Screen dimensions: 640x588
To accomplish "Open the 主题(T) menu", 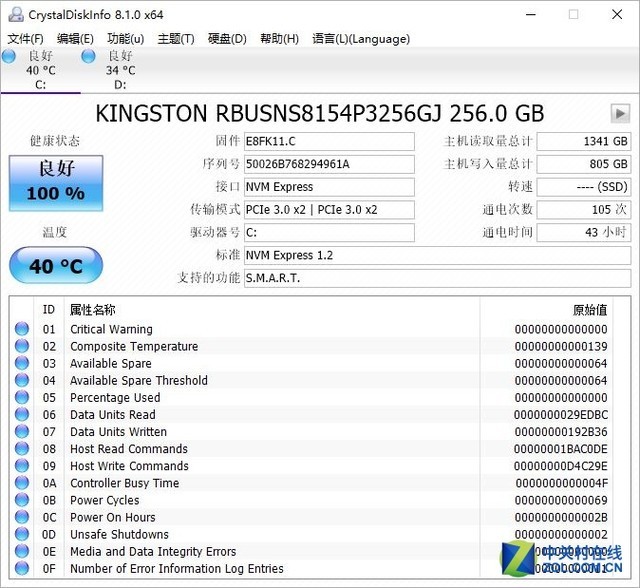I will (176, 39).
